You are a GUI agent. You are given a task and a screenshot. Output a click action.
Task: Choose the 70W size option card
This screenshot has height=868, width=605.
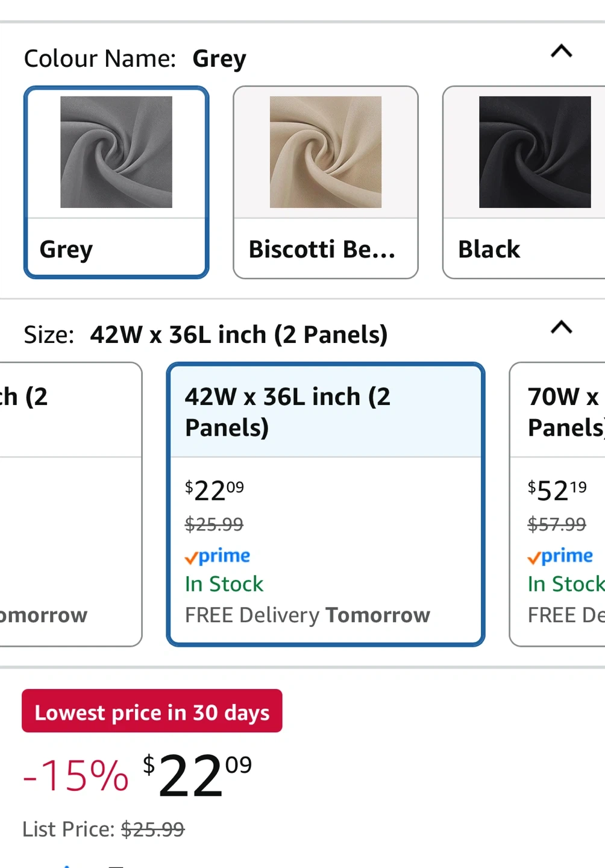point(557,505)
